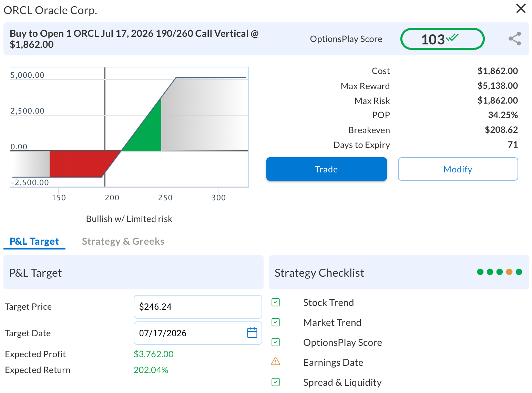This screenshot has height=393, width=532.
Task: Click the Earnings Date checklist label
Action: coord(333,362)
